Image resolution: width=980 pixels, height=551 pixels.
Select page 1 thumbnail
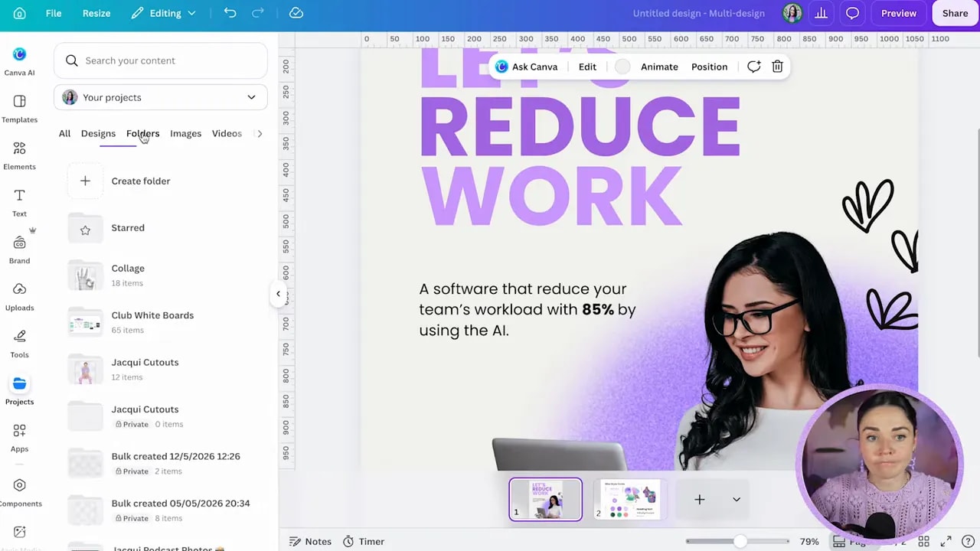(x=545, y=500)
